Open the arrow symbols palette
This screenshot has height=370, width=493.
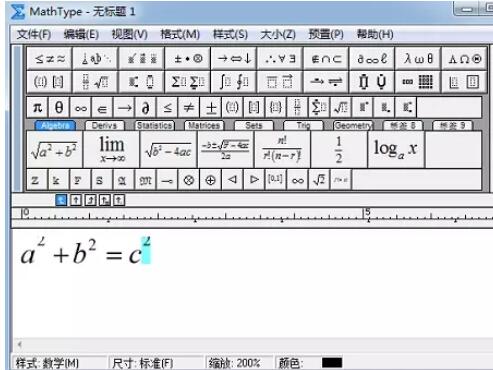click(x=234, y=59)
